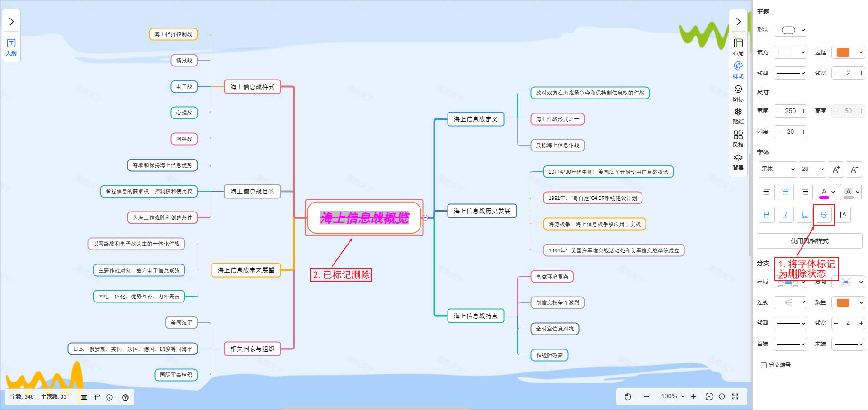Open the 大纲 outline panel
The image size is (868, 410).
[11, 47]
